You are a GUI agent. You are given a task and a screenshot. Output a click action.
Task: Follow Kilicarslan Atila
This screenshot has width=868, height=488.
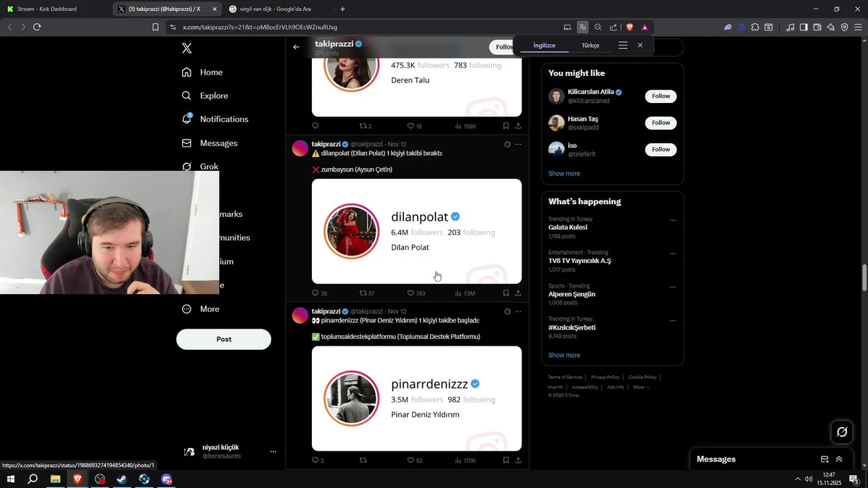tap(660, 96)
